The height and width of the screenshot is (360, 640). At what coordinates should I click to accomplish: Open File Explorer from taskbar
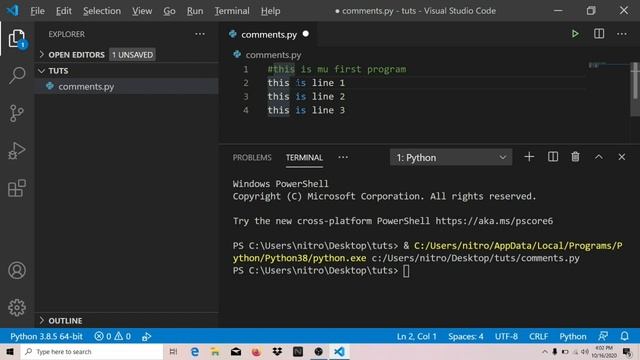(x=215, y=351)
